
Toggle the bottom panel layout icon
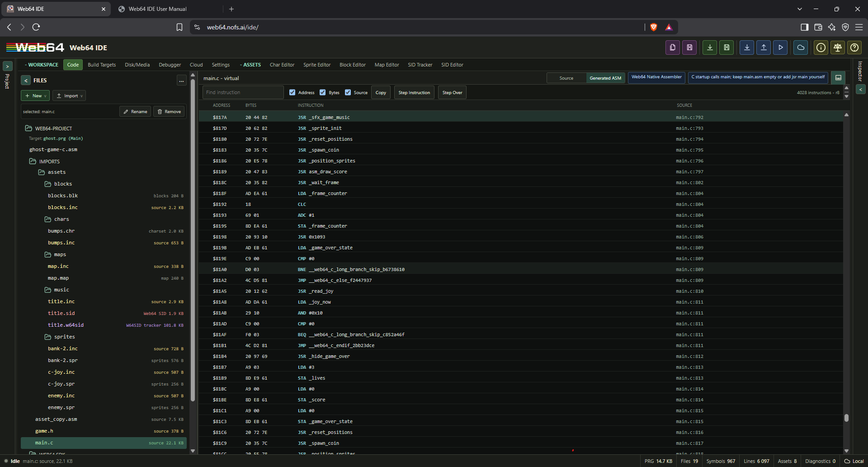pyautogui.click(x=838, y=78)
